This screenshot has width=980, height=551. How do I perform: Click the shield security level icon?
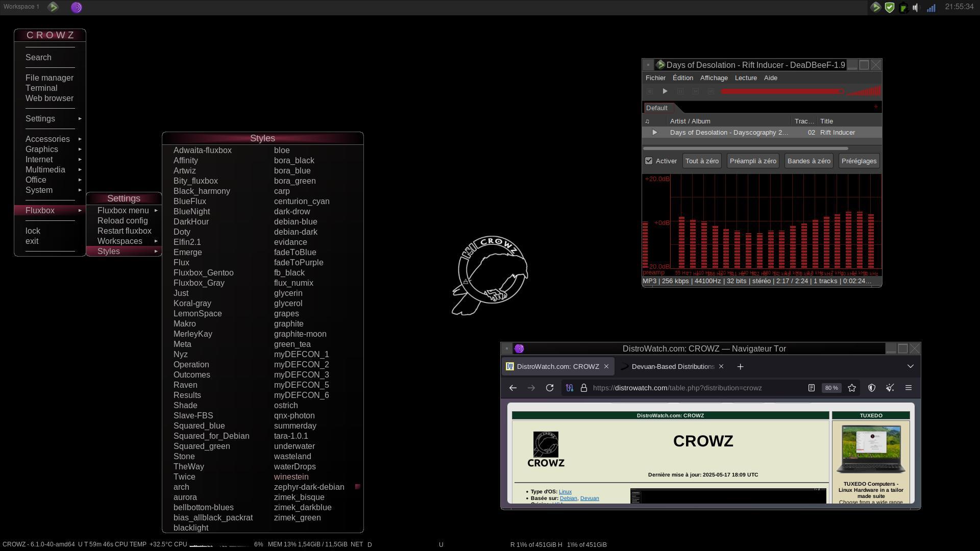872,388
